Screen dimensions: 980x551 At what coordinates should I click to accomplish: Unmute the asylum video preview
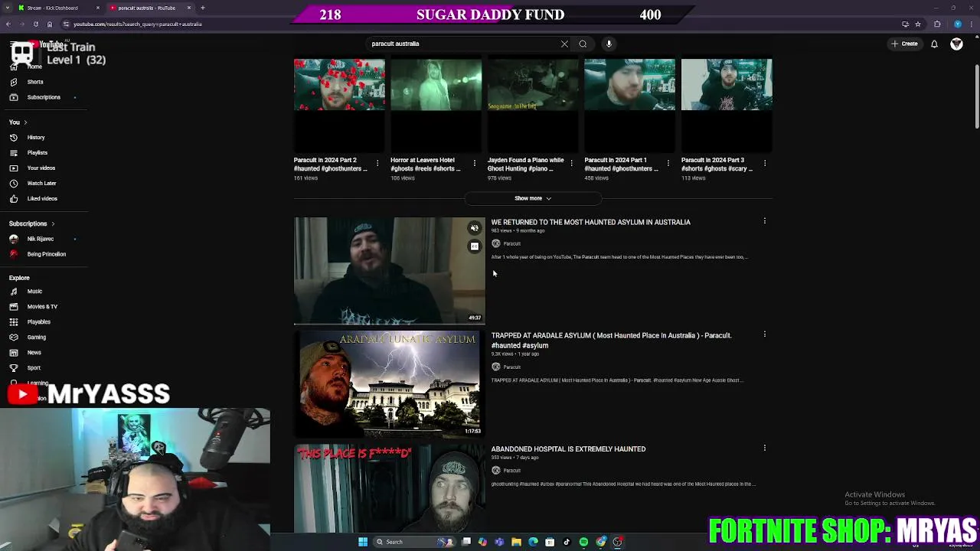[x=475, y=228]
